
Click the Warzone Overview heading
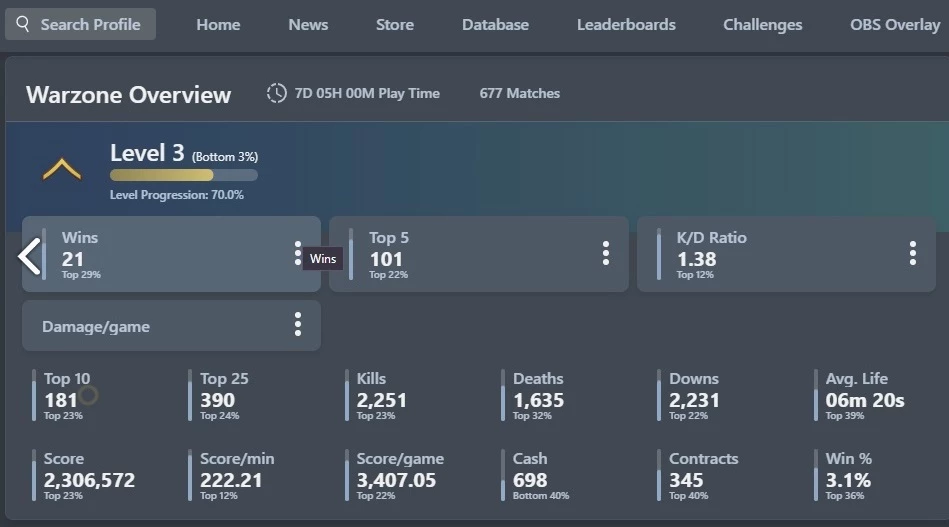128,95
